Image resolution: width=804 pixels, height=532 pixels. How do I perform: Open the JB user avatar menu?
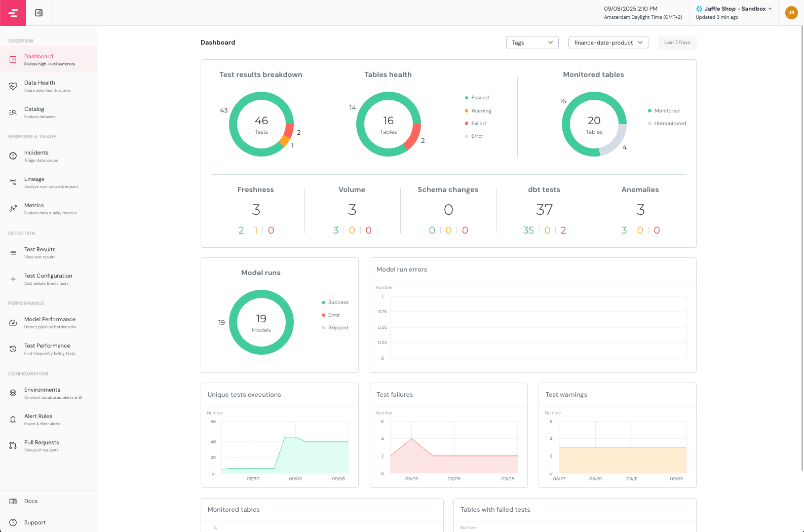coord(791,13)
